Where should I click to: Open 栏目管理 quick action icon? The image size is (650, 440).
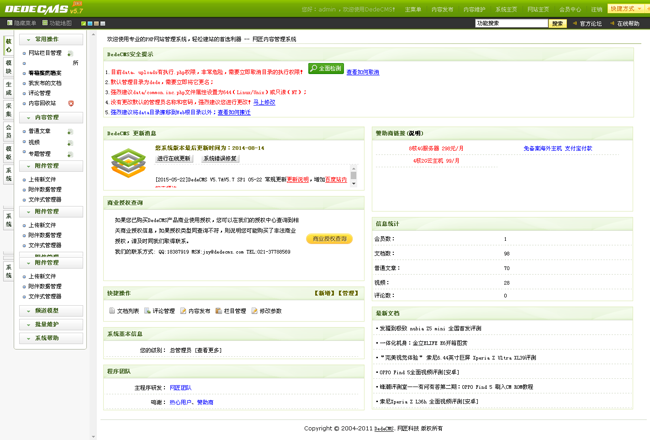coord(218,311)
